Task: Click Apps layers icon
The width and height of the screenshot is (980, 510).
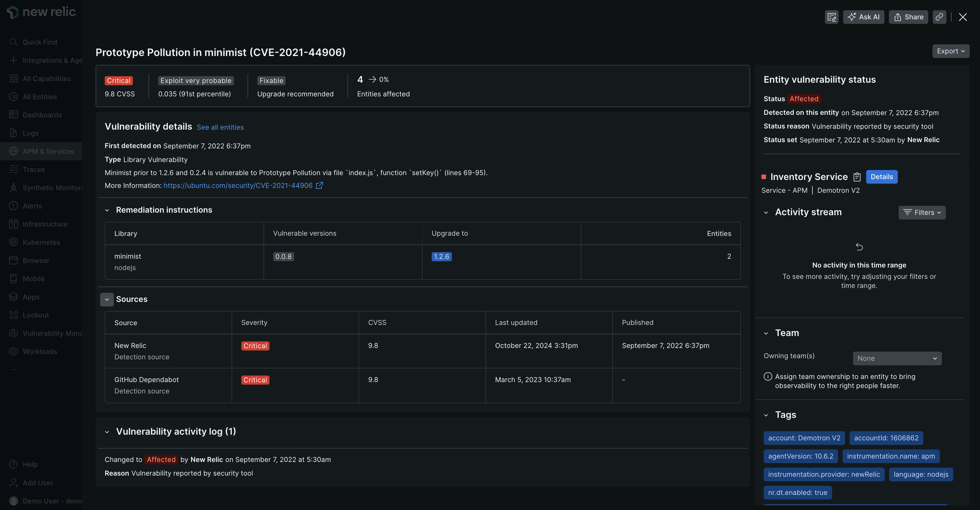Action: [13, 297]
